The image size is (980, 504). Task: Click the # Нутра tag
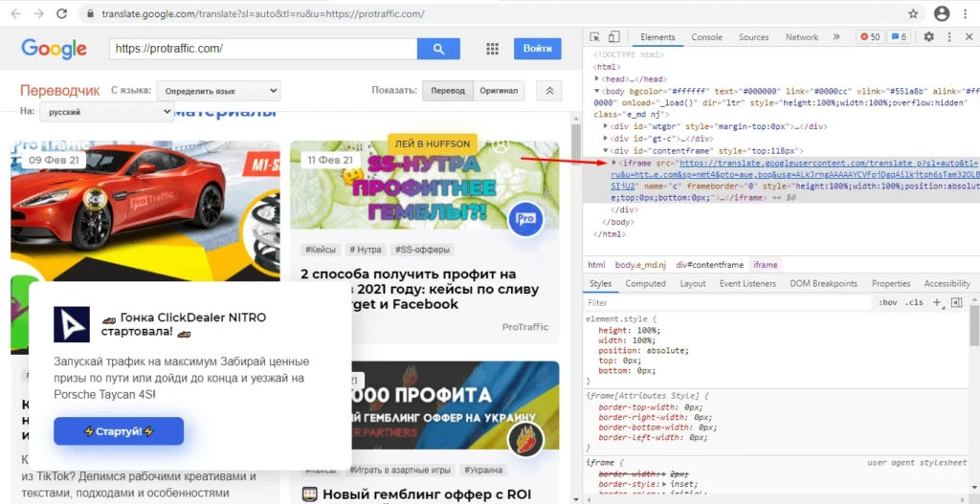coord(366,250)
